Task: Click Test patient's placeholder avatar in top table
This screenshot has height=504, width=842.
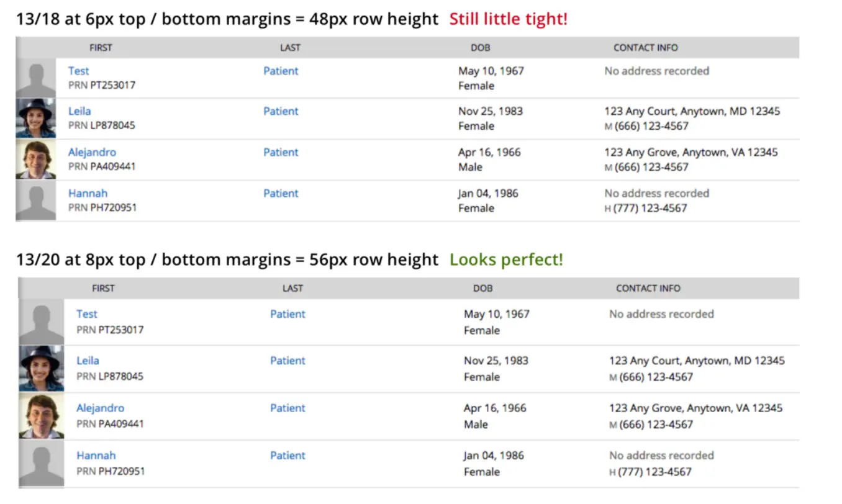Action: pyautogui.click(x=35, y=78)
